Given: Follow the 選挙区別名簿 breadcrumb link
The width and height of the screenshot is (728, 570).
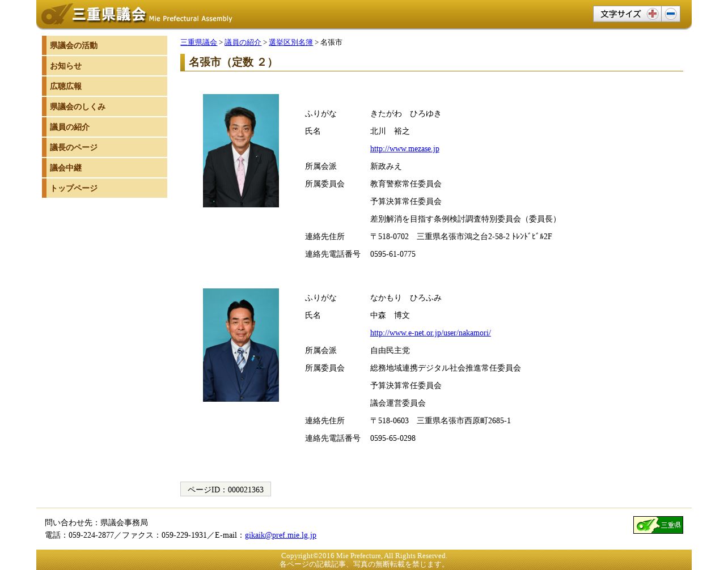Looking at the screenshot, I should (291, 42).
